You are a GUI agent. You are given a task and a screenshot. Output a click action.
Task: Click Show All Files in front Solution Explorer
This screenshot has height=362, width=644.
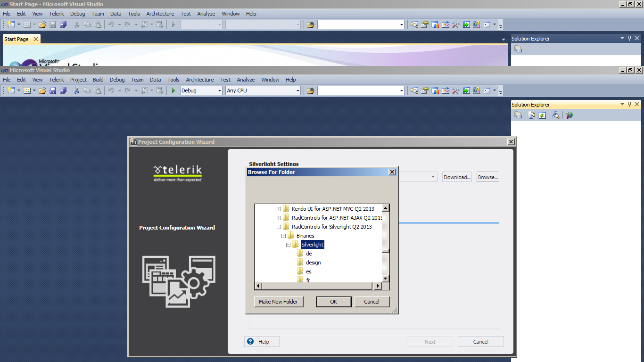tap(532, 115)
